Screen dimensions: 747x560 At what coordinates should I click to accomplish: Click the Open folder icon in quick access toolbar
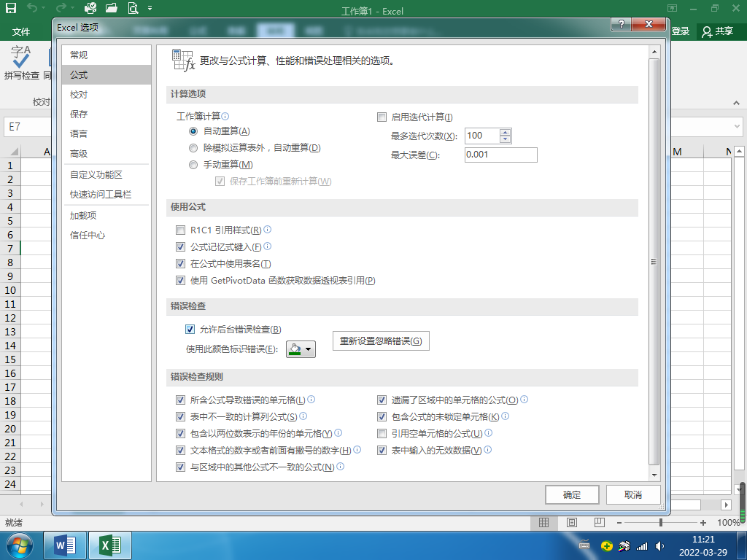(x=112, y=8)
